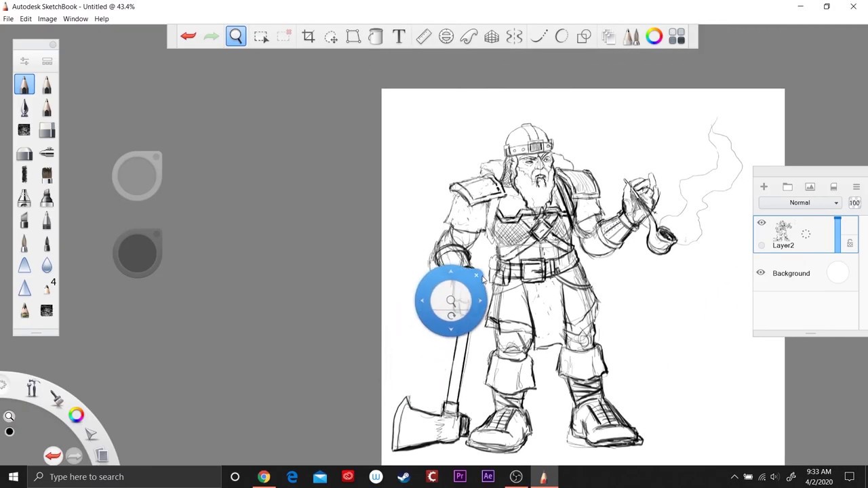
Task: Click the clear layer icon in Layers panel
Action: pos(833,187)
